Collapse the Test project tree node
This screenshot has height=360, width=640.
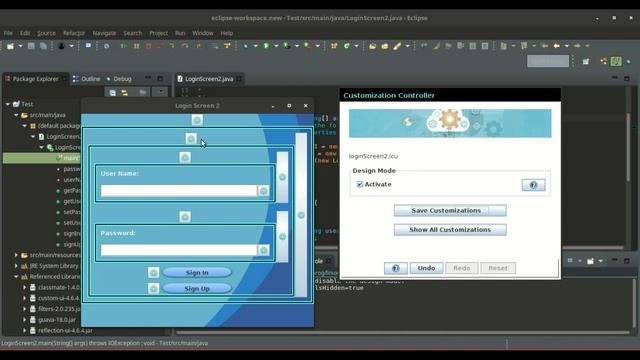[x=8, y=104]
